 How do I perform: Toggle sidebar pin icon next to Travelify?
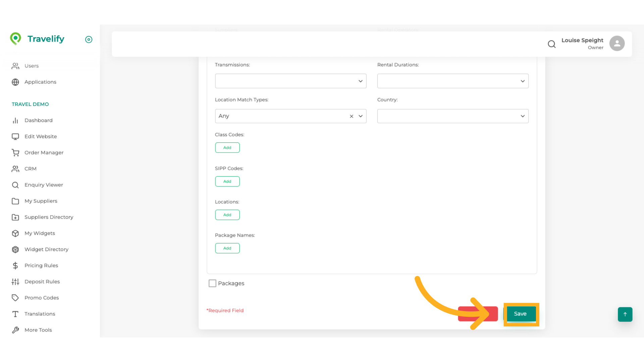pyautogui.click(x=89, y=40)
